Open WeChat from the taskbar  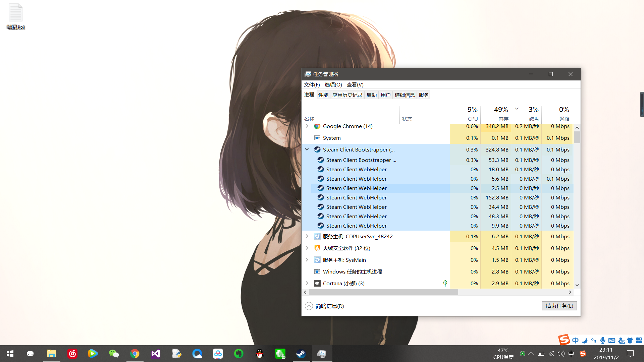click(x=114, y=353)
